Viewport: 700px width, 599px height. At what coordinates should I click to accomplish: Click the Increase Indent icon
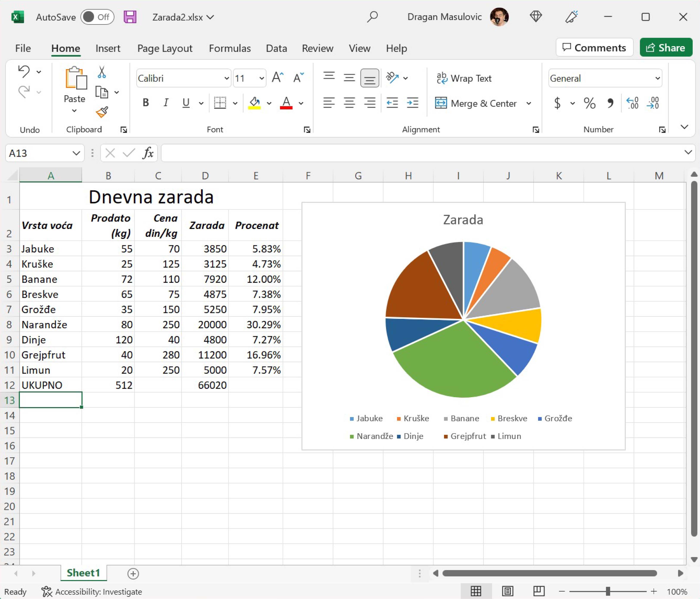tap(412, 103)
